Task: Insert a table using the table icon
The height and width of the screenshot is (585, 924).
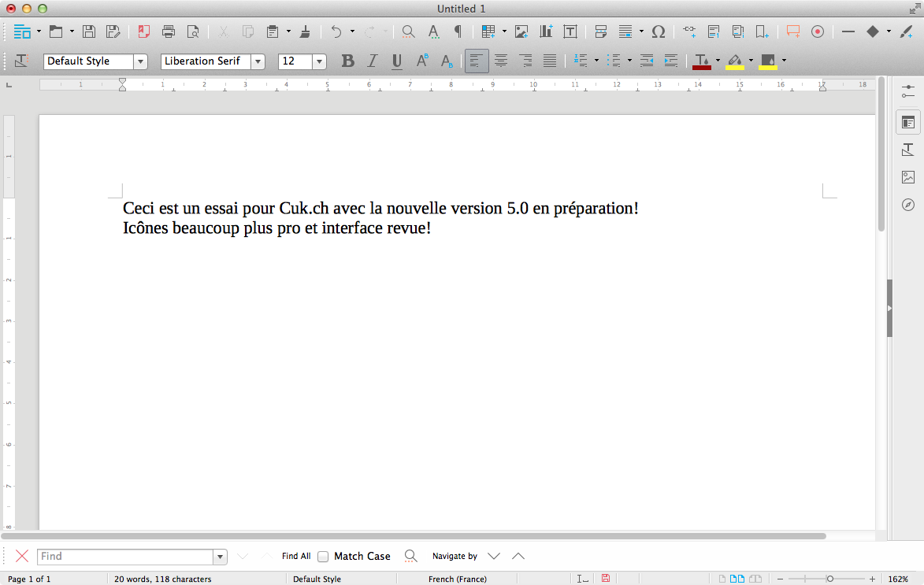Action: tap(488, 31)
